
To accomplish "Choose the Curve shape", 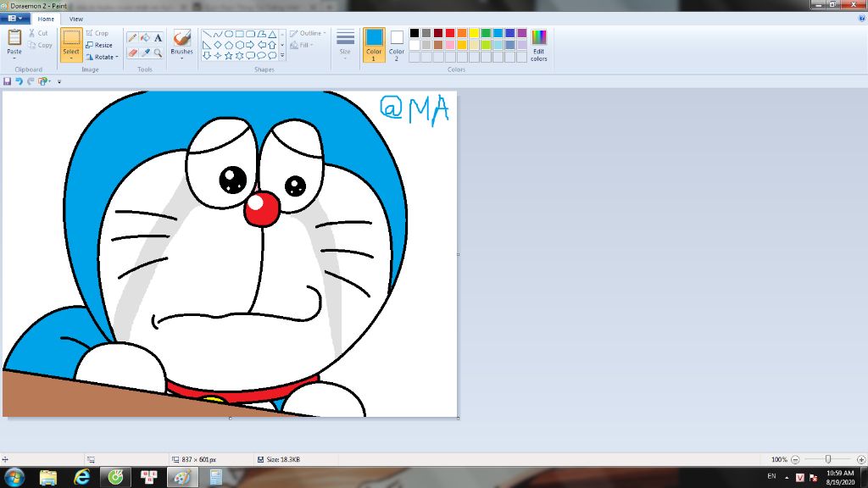I will pos(218,34).
